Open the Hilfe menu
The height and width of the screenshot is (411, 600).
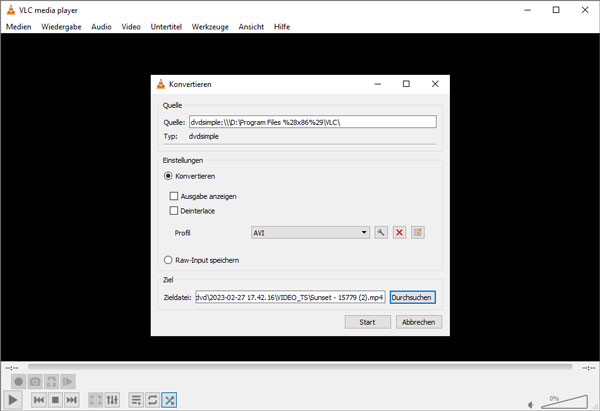tap(282, 27)
